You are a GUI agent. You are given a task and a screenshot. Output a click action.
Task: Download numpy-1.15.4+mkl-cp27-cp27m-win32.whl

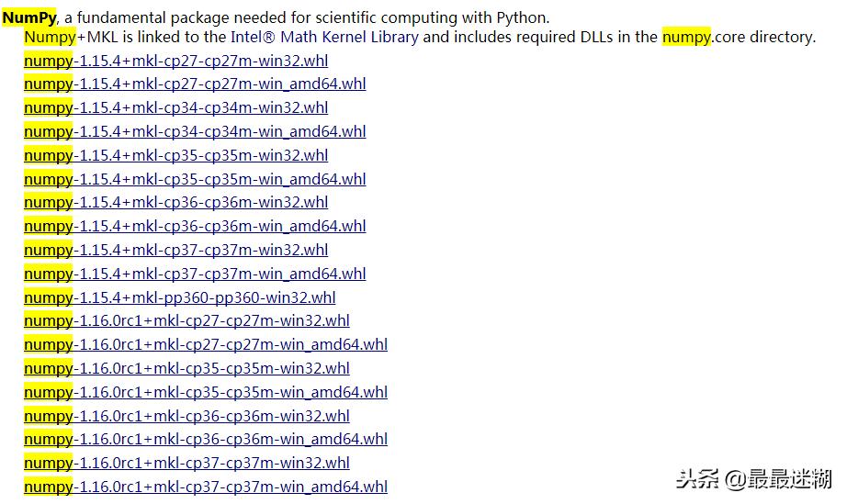point(175,61)
